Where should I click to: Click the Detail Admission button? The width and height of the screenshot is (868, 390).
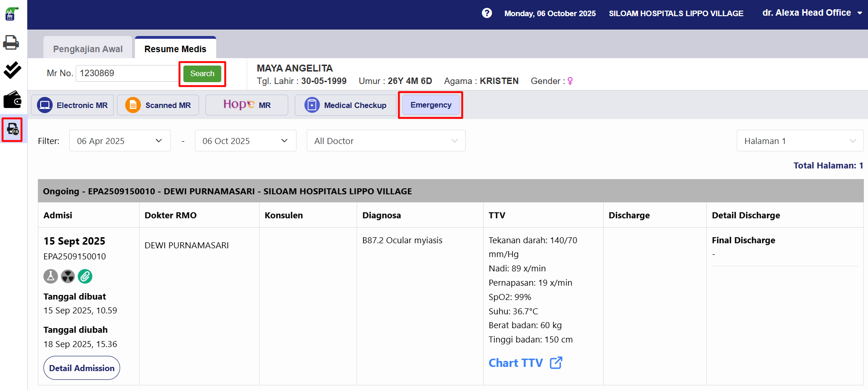(82, 368)
